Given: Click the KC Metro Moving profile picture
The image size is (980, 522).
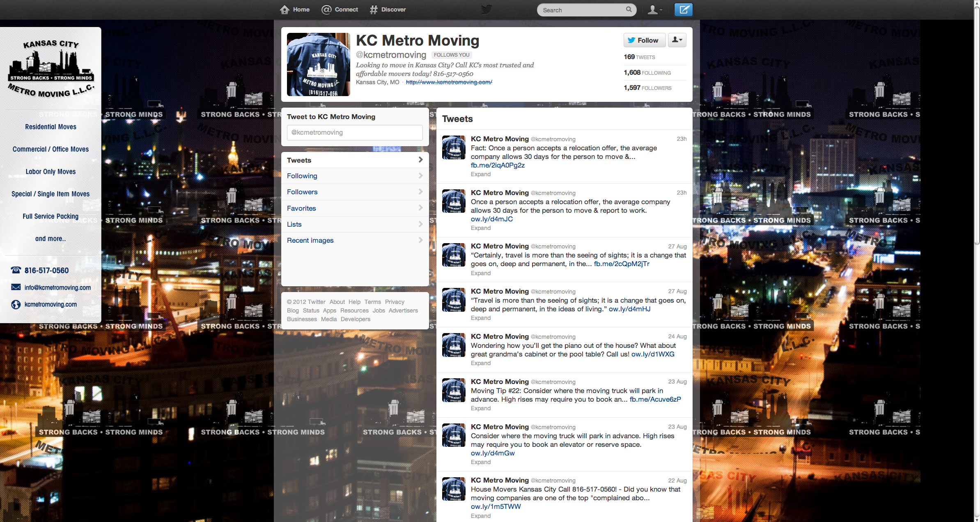Looking at the screenshot, I should click(318, 64).
